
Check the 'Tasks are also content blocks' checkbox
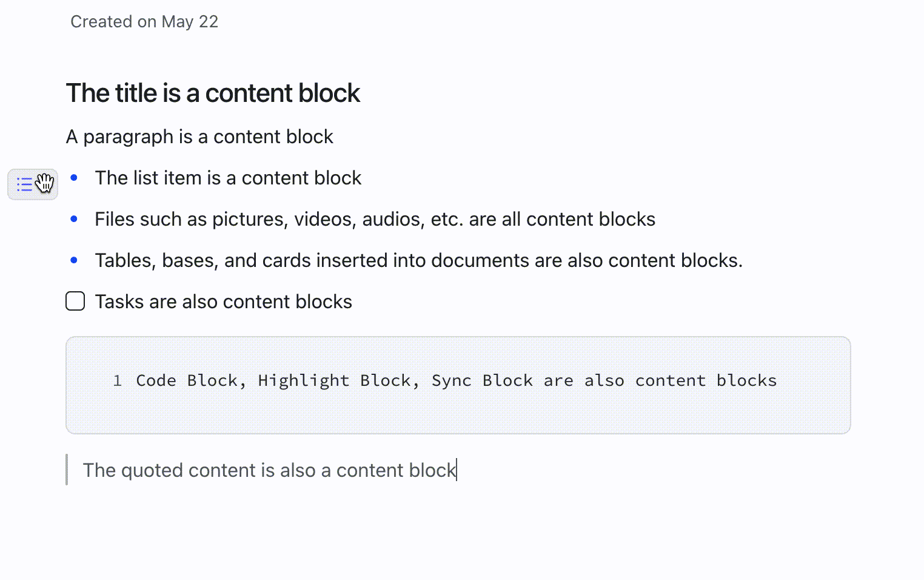[x=75, y=300]
